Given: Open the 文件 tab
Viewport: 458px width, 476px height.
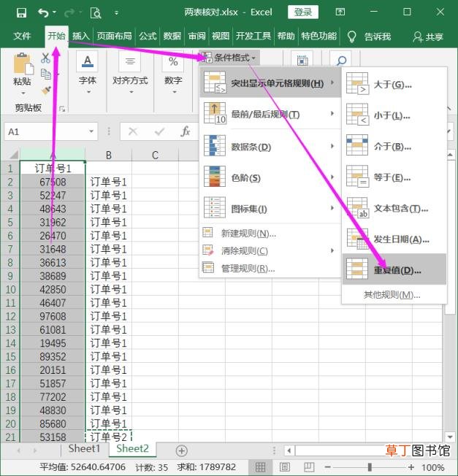Looking at the screenshot, I should 22,37.
